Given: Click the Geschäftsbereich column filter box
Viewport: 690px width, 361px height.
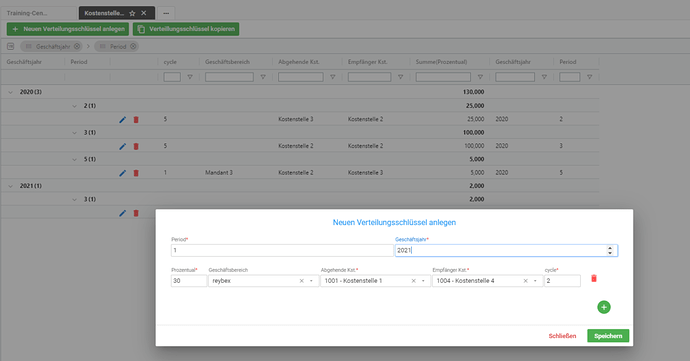Looking at the screenshot, I should click(229, 77).
